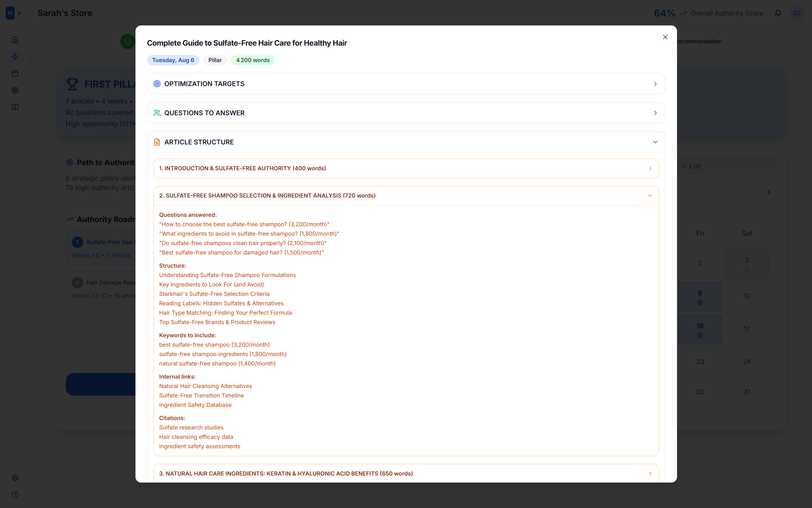
Task: Click the H app logo
Action: (10, 13)
